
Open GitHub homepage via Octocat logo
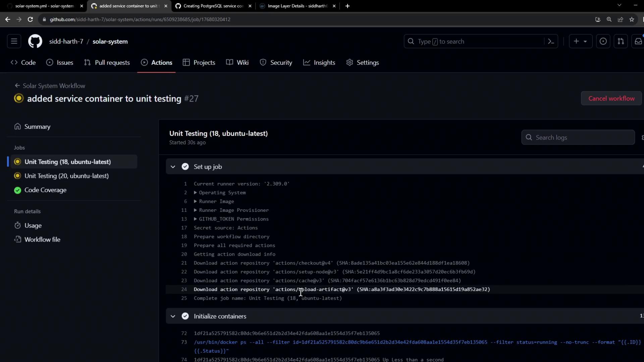coord(35,42)
